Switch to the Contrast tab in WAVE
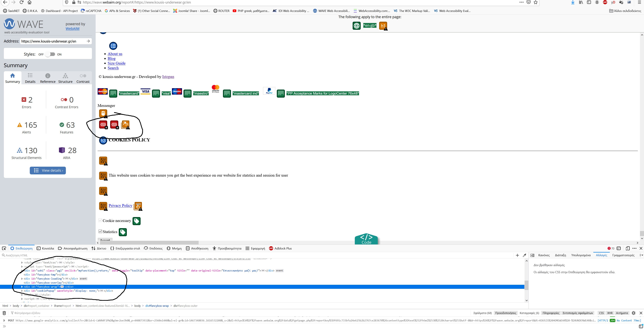 pos(83,78)
